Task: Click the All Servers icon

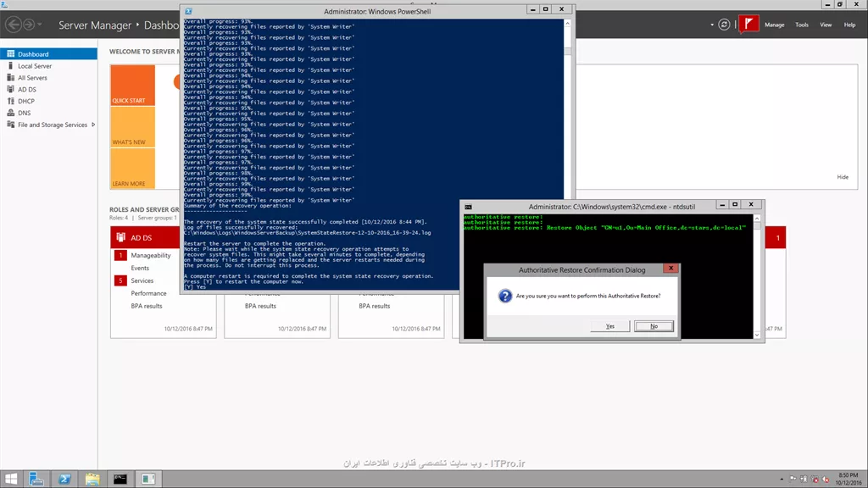Action: [x=10, y=77]
